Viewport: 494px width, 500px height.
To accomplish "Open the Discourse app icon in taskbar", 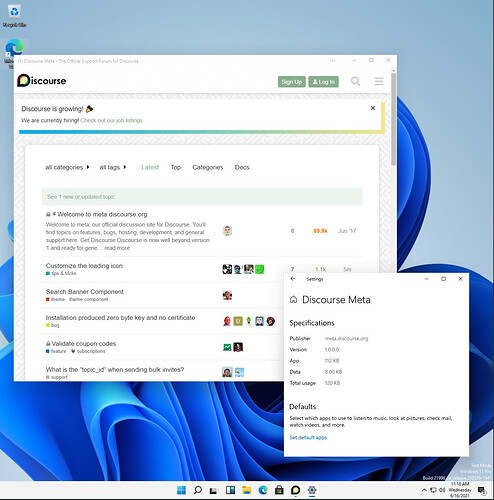I will 295,490.
